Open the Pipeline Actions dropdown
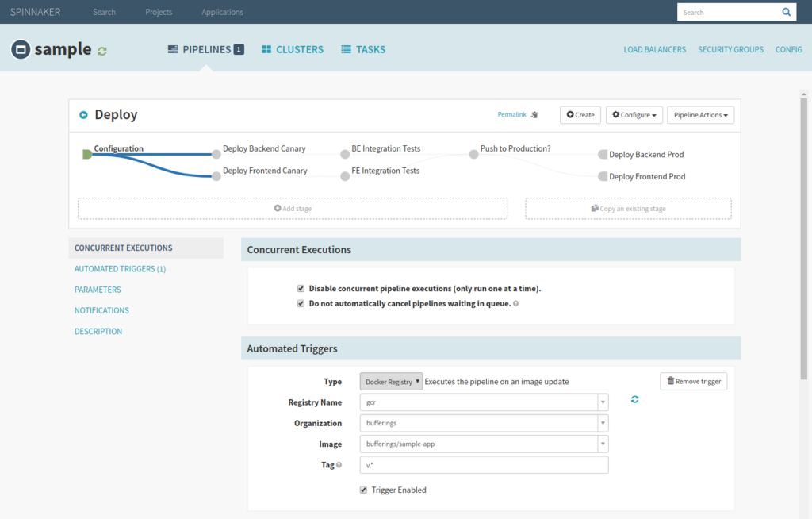 click(x=700, y=115)
